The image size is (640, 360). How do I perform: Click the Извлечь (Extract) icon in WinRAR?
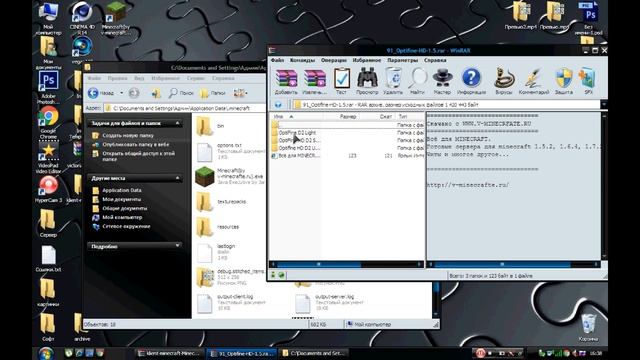coord(314,78)
